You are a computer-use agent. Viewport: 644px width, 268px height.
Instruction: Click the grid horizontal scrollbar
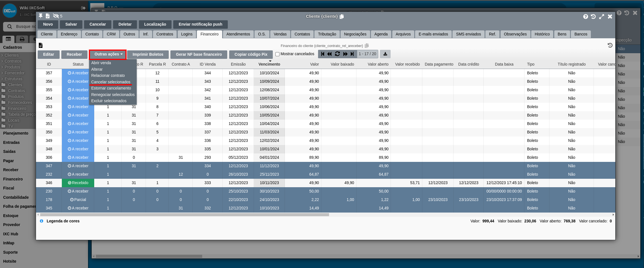pyautogui.click(x=184, y=215)
